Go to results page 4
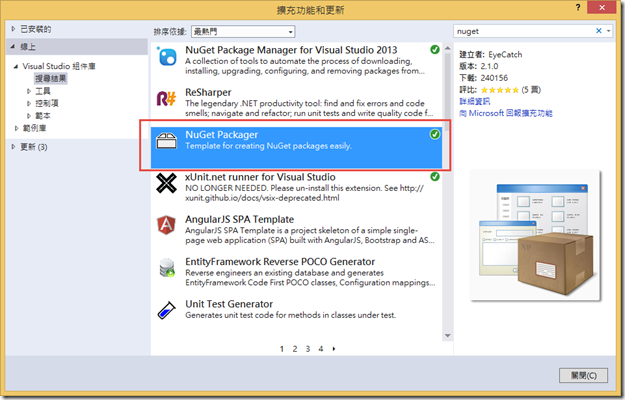625x400 pixels. click(321, 349)
